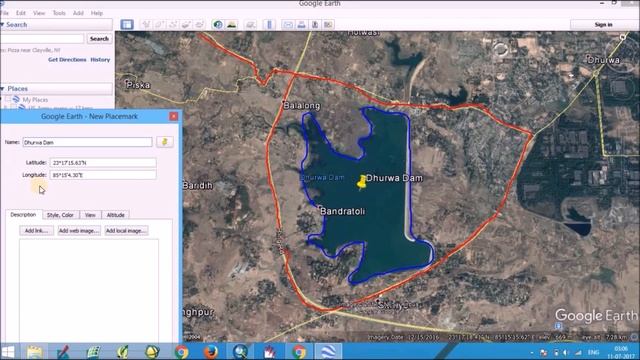Click the planets switch toolbar icon
This screenshot has width=640, height=360.
tap(250, 24)
